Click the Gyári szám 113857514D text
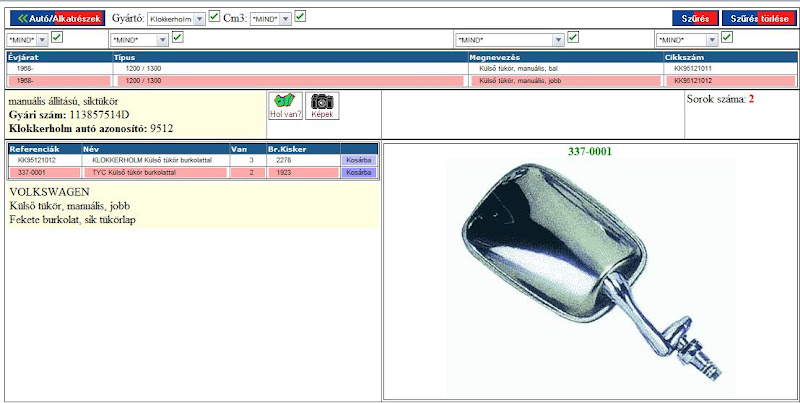This screenshot has height=403, width=800. click(69, 115)
